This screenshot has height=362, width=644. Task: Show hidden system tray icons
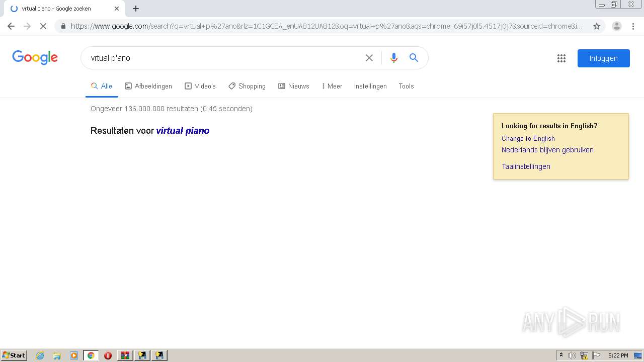(x=561, y=355)
